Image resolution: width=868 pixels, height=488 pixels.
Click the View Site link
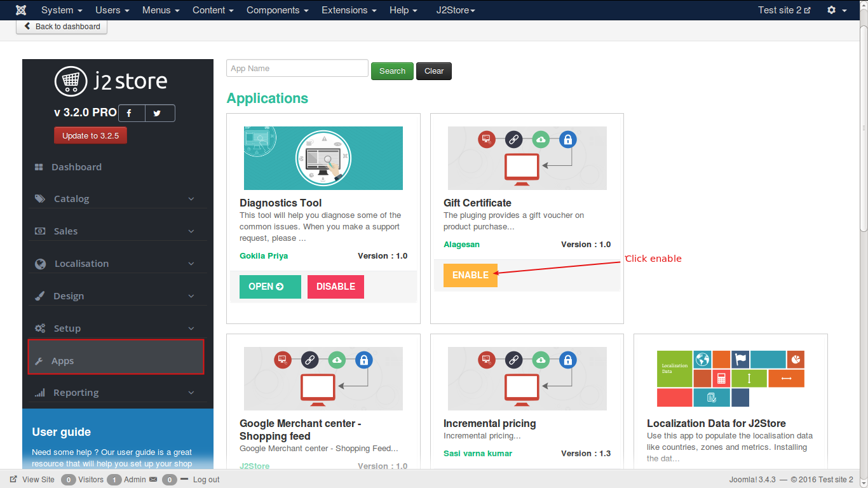(38, 480)
